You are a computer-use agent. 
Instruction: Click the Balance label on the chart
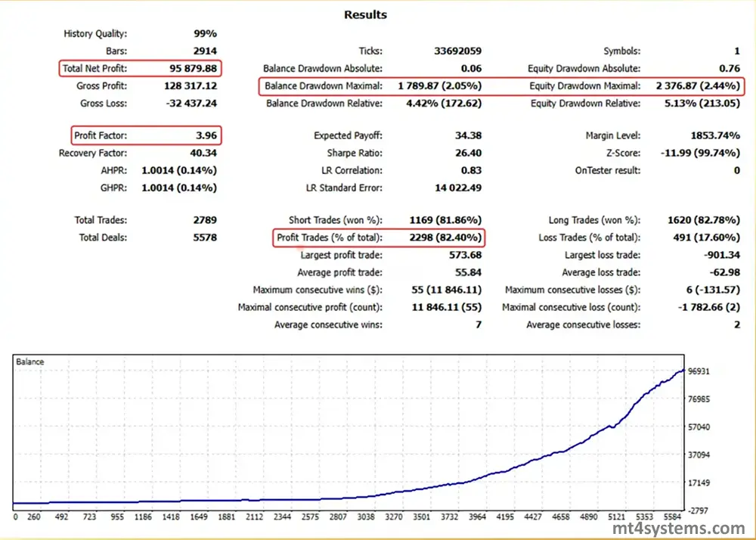click(x=29, y=362)
